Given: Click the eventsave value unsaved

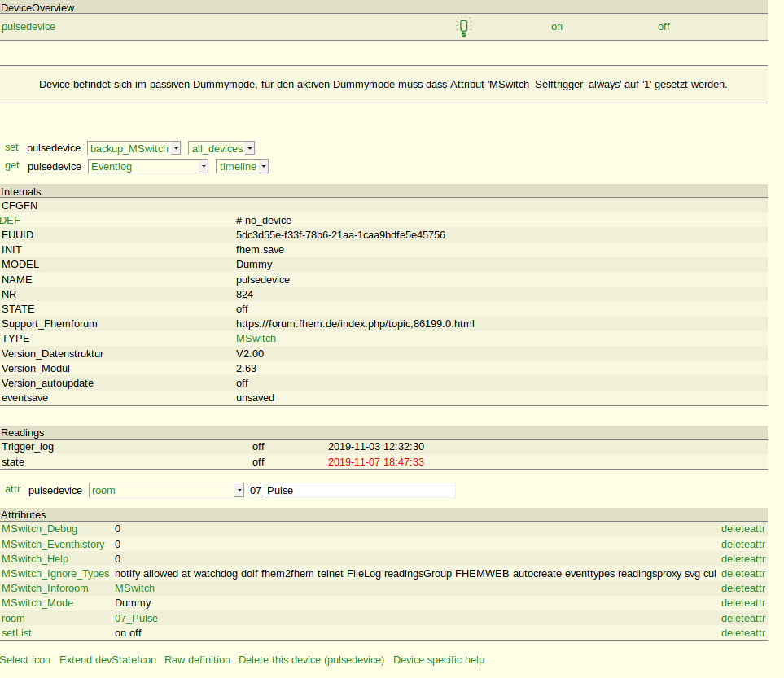Looking at the screenshot, I should pyautogui.click(x=255, y=398).
